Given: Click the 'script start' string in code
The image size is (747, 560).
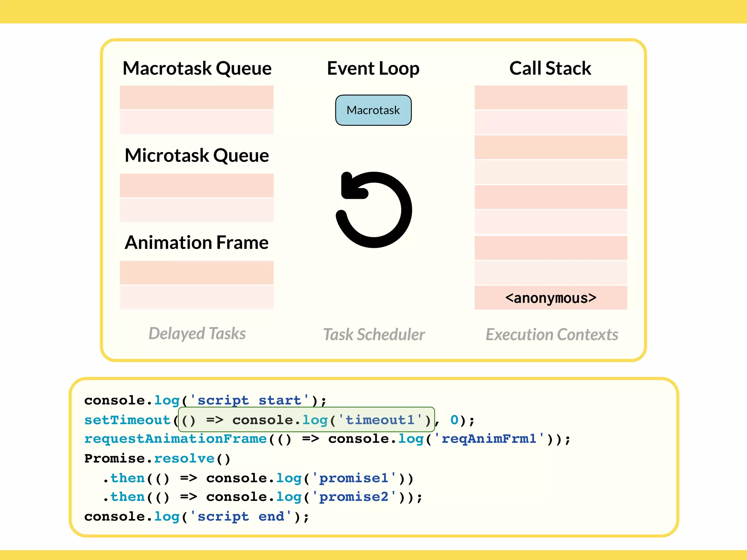Looking at the screenshot, I should (249, 400).
